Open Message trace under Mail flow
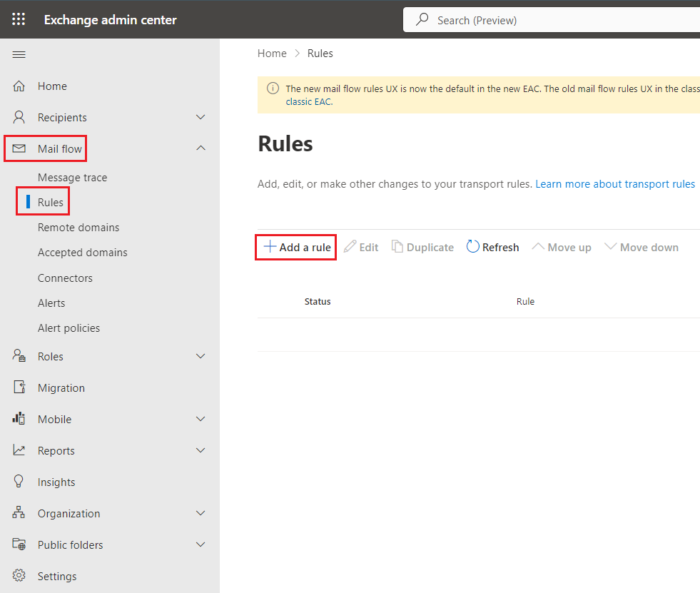The image size is (700, 593). 72,177
